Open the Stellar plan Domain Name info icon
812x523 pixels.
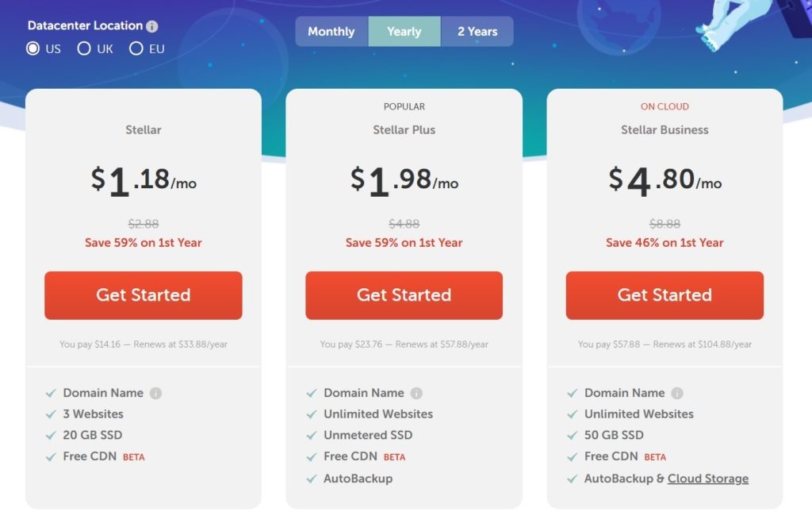pyautogui.click(x=155, y=394)
